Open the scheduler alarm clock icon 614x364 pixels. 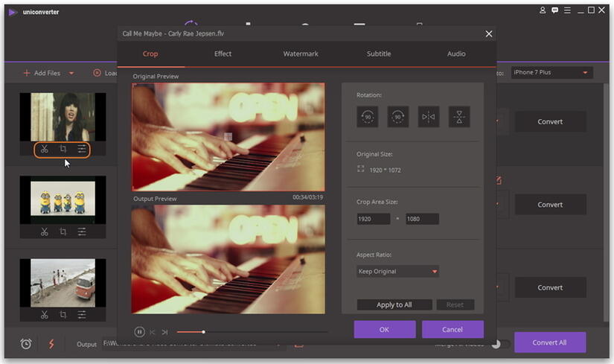26,344
